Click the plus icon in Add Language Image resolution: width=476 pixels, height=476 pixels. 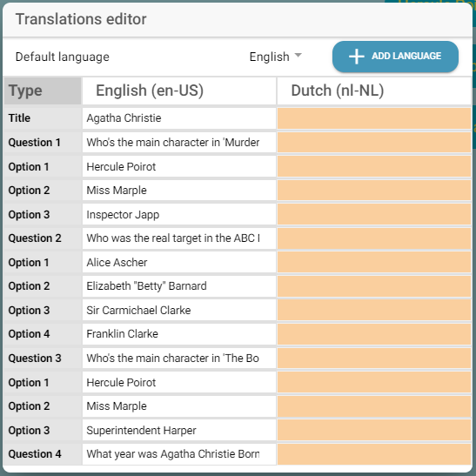(357, 57)
